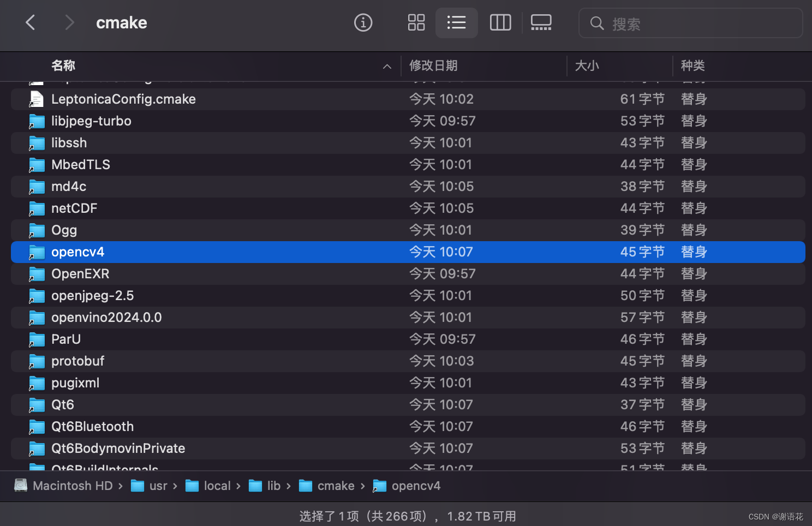Select the ParU folder icon
Screen dimensions: 812x526
37,339
